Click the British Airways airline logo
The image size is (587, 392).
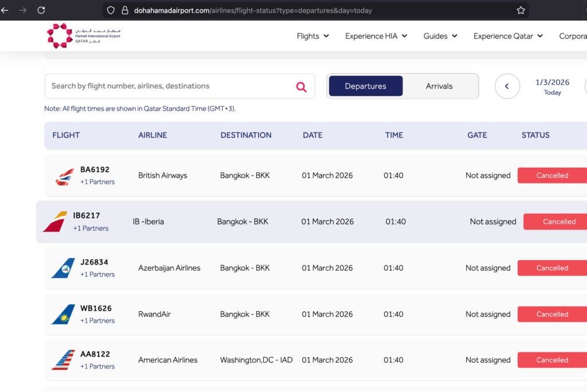tap(65, 175)
